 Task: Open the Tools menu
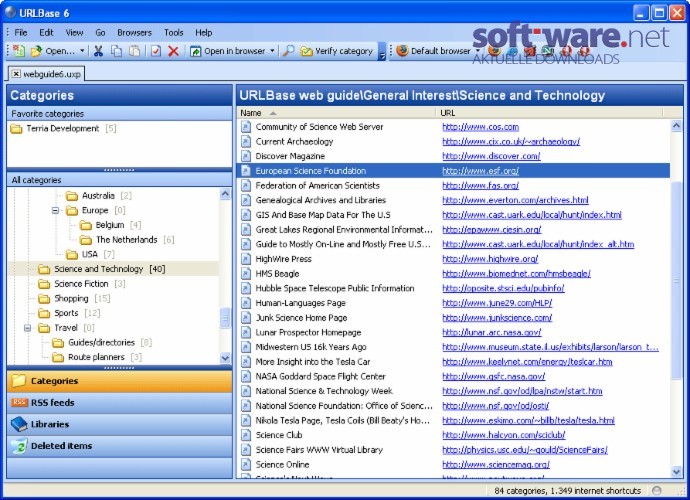coord(173,33)
